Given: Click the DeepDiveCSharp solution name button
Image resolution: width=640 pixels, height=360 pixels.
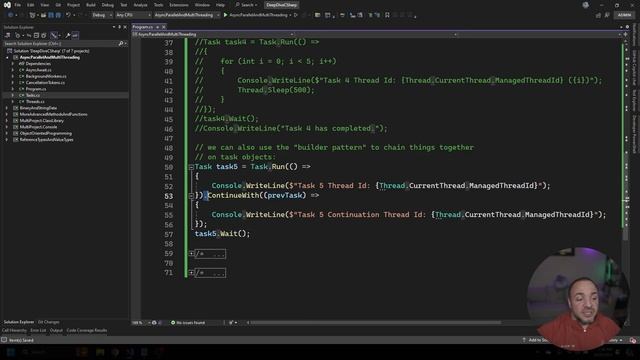Looking at the screenshot, I should (281, 5).
